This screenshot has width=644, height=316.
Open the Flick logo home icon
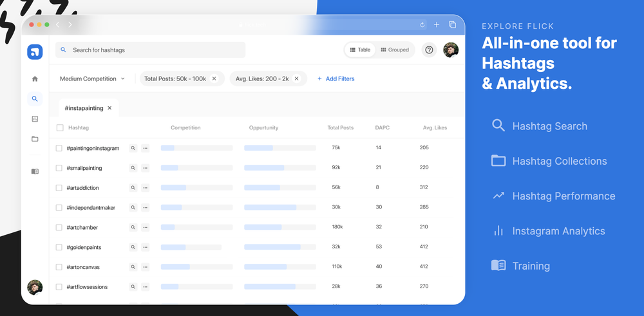35,52
